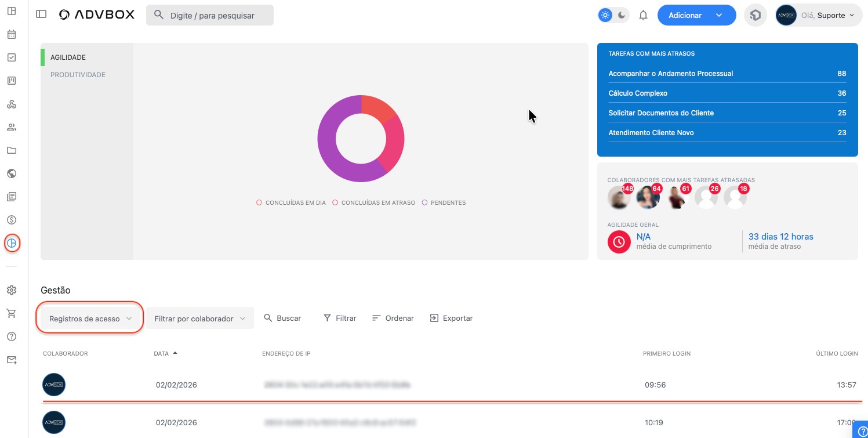Click the Adicionar button
Screen dimensions: 868x438
click(x=685, y=16)
